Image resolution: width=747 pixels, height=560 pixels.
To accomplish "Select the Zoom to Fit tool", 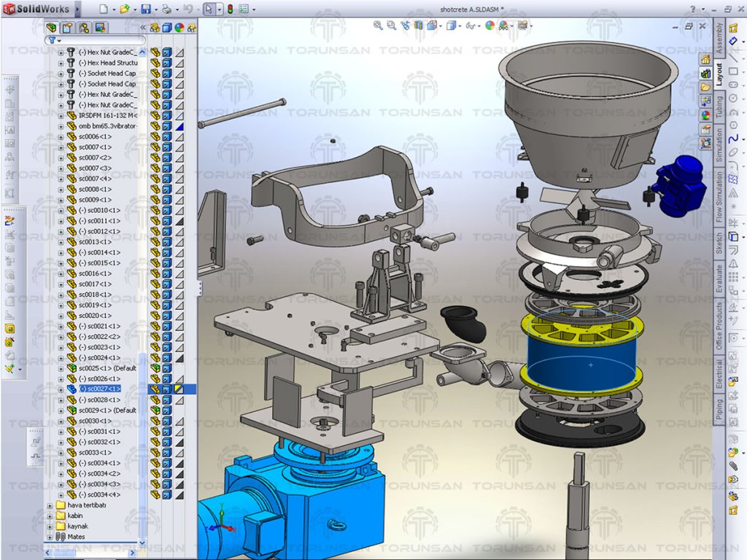I will (x=379, y=26).
